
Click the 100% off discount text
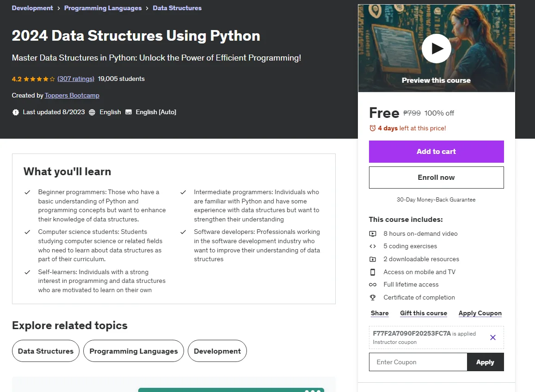(x=439, y=113)
